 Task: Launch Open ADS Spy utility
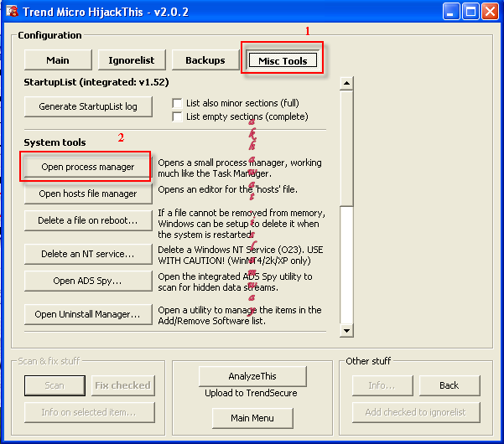pos(88,281)
